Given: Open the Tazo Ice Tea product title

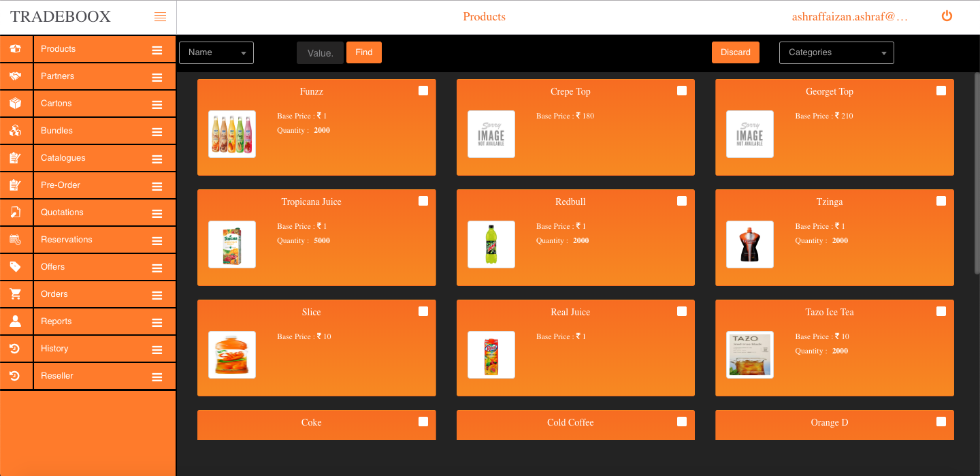Looking at the screenshot, I should click(830, 313).
